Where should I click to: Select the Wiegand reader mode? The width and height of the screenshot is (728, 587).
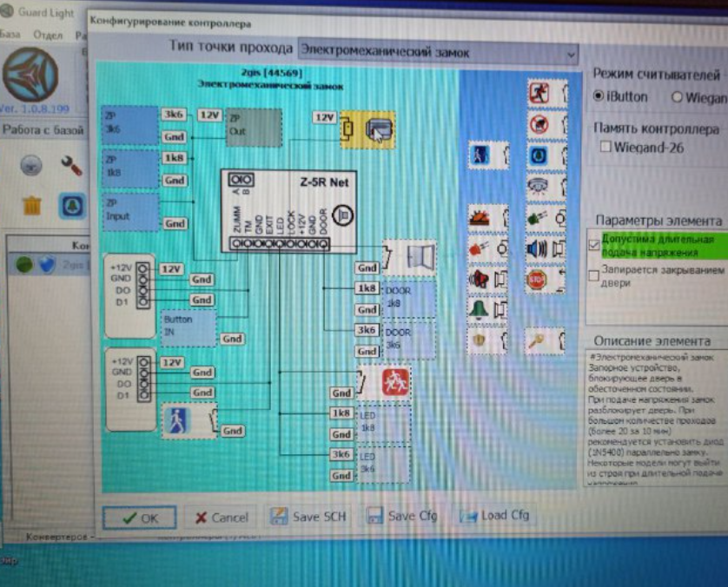coord(699,97)
